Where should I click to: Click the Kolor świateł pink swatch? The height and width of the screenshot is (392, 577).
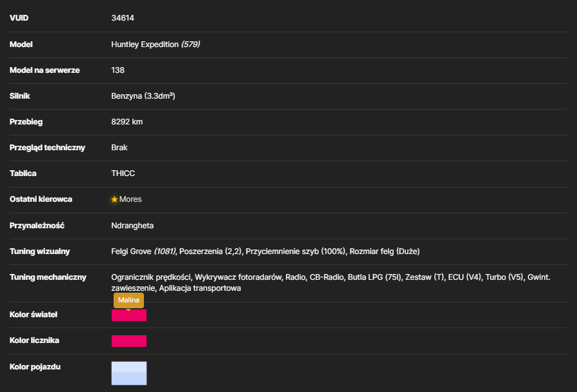point(129,315)
